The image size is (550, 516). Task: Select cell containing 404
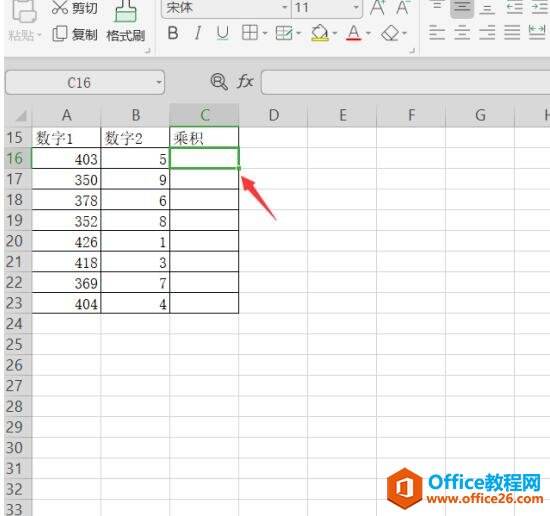66,303
